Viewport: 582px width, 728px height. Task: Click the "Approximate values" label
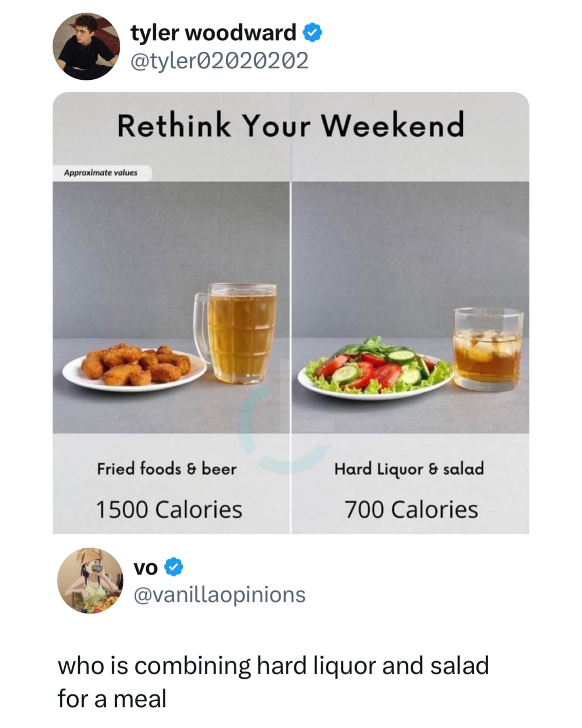coord(101,173)
